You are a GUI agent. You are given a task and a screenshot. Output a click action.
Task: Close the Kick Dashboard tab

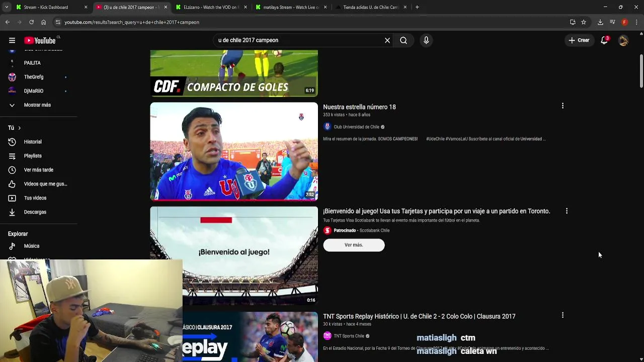coord(86,7)
